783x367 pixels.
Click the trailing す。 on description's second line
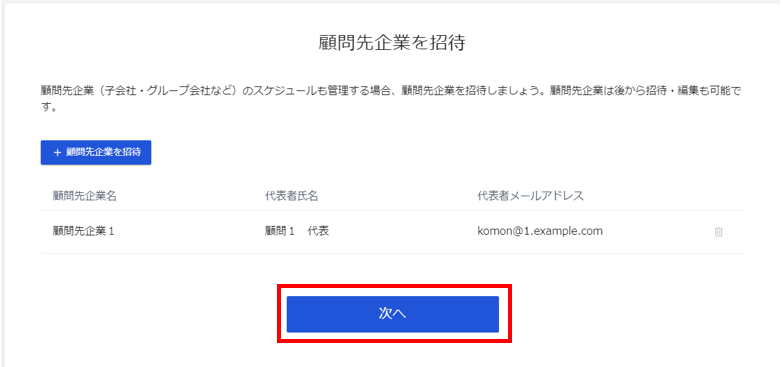coord(48,108)
